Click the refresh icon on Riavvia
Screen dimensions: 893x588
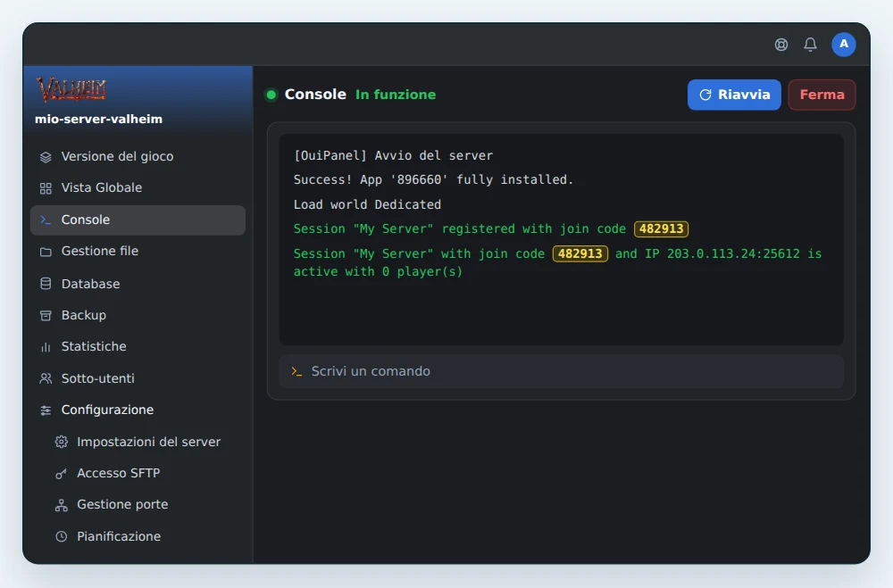[x=705, y=95]
